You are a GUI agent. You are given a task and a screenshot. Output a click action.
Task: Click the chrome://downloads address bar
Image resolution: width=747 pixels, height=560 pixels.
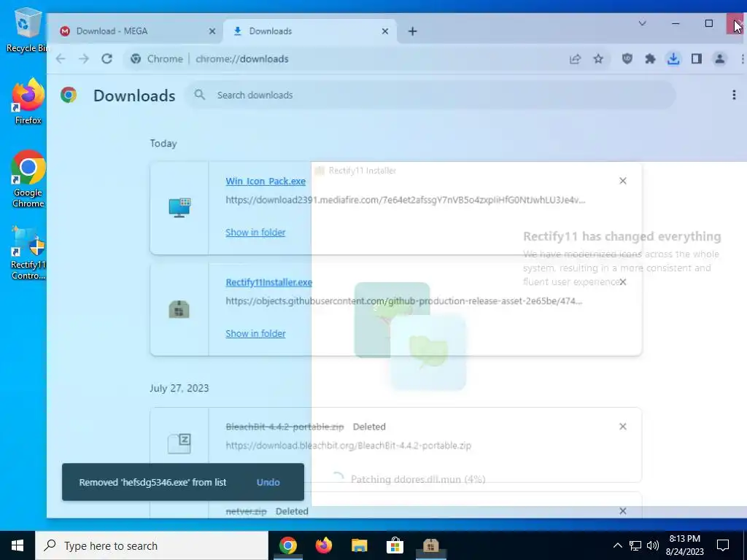(x=348, y=58)
